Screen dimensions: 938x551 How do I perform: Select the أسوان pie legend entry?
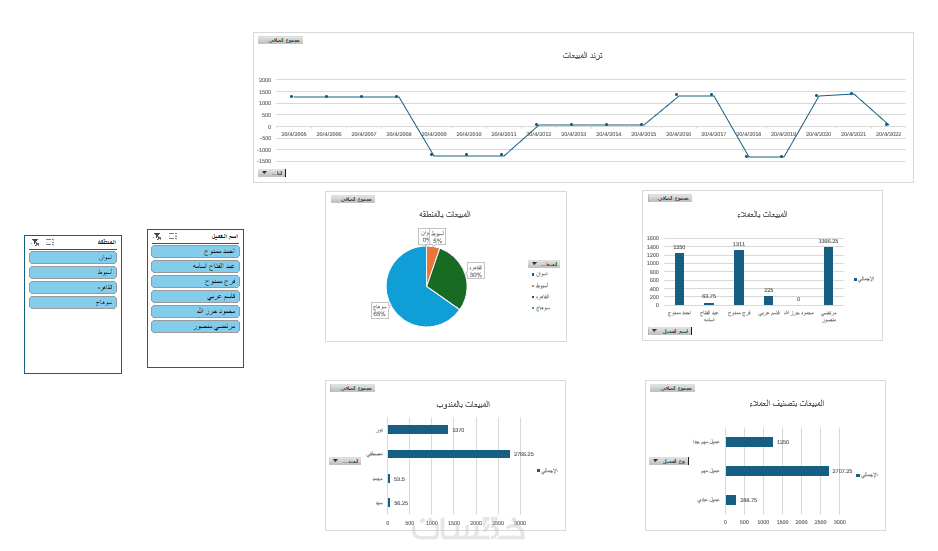click(540, 274)
